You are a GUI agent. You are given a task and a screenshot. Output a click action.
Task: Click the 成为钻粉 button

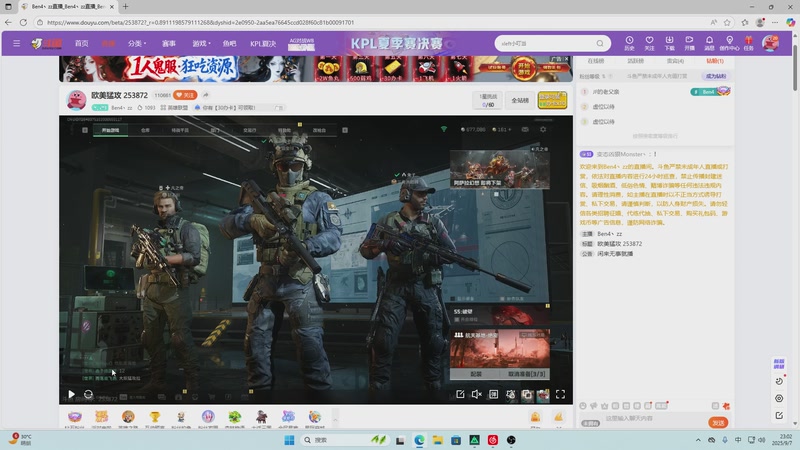pos(716,76)
